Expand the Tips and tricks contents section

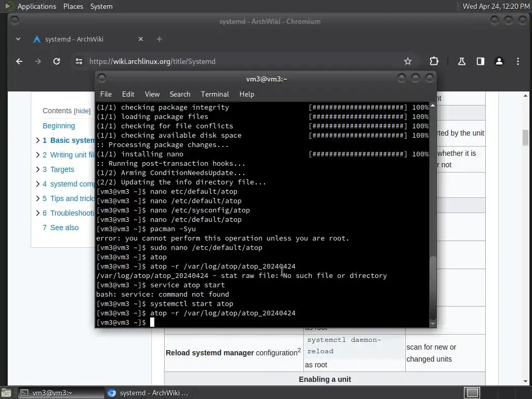click(37, 198)
